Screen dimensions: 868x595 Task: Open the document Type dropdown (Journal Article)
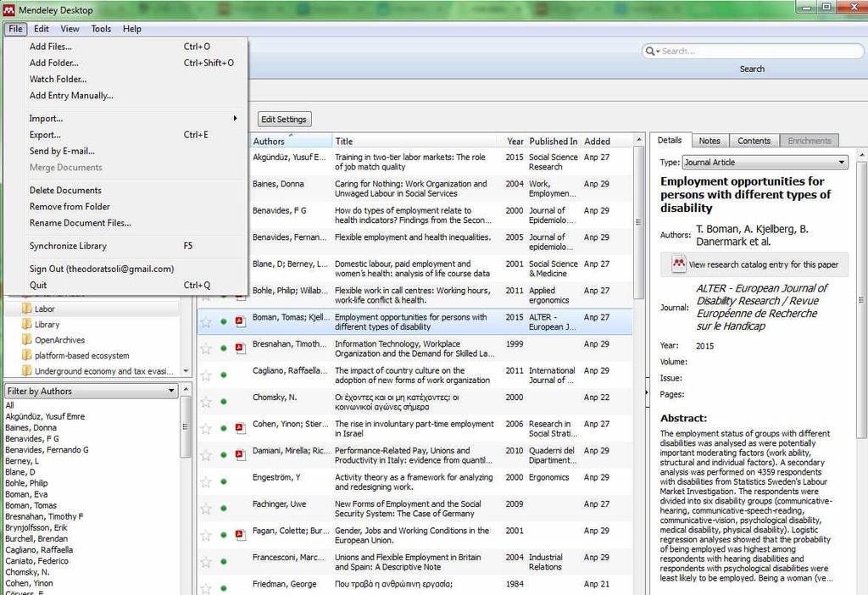click(x=765, y=162)
